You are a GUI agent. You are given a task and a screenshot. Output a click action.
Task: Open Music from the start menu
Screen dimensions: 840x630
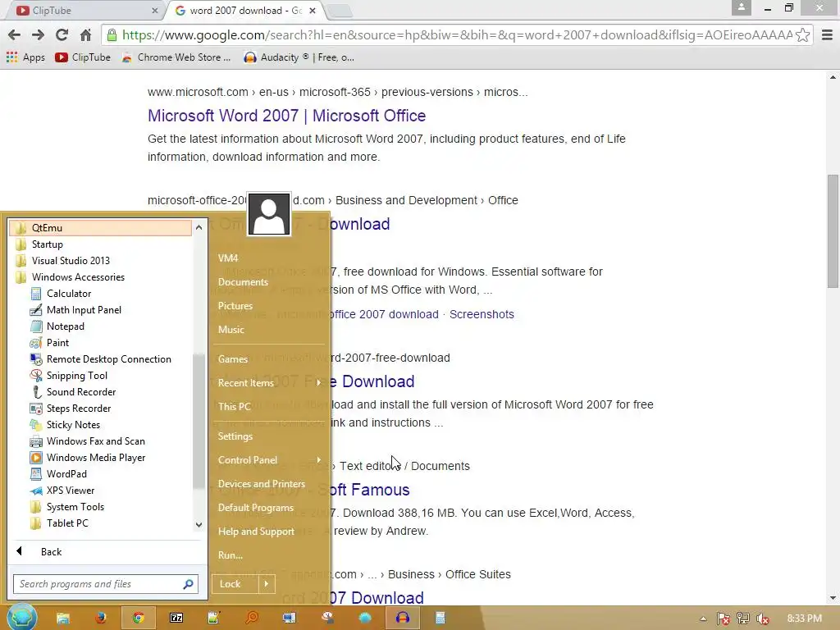pyautogui.click(x=231, y=330)
